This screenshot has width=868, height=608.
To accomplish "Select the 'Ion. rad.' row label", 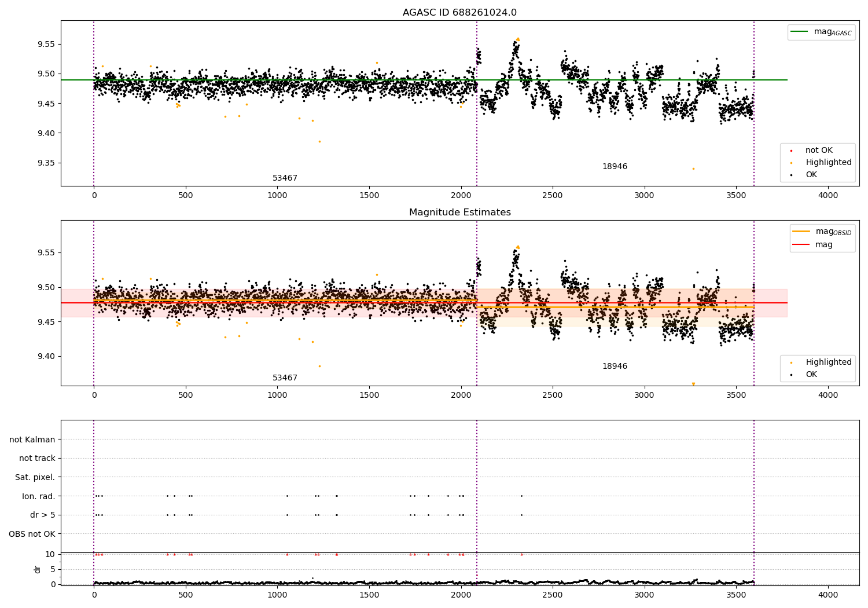I will [39, 496].
